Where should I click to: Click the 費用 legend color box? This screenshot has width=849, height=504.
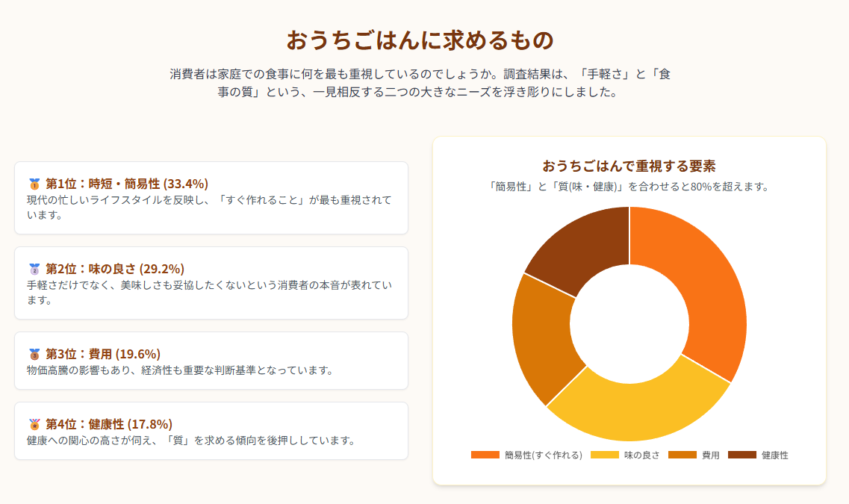pos(682,455)
